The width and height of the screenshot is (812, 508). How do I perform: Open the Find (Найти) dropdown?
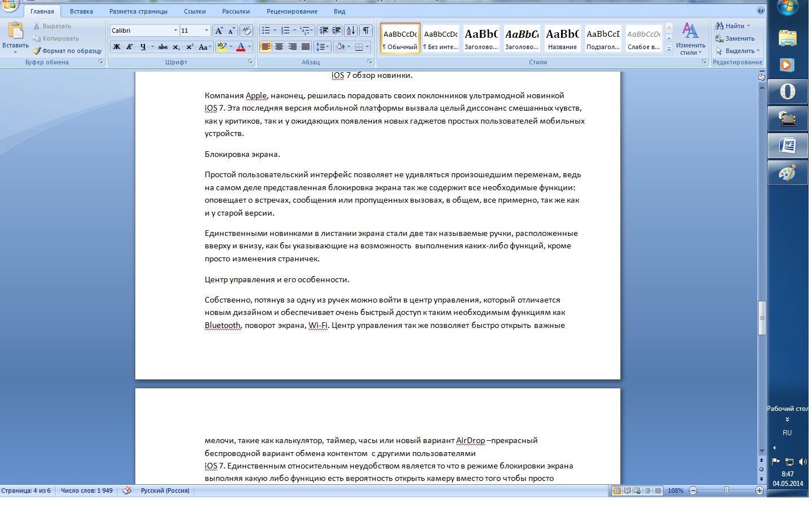click(x=749, y=26)
